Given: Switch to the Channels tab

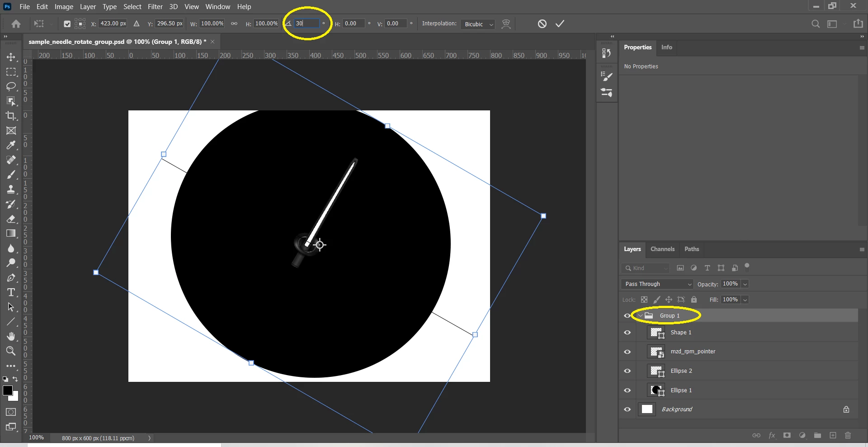Looking at the screenshot, I should 662,249.
